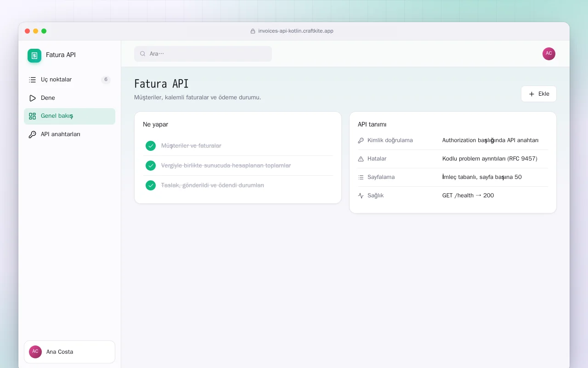588x368 pixels.
Task: Click the invoices-api-kotlin.craftkite.app address
Action: click(296, 31)
